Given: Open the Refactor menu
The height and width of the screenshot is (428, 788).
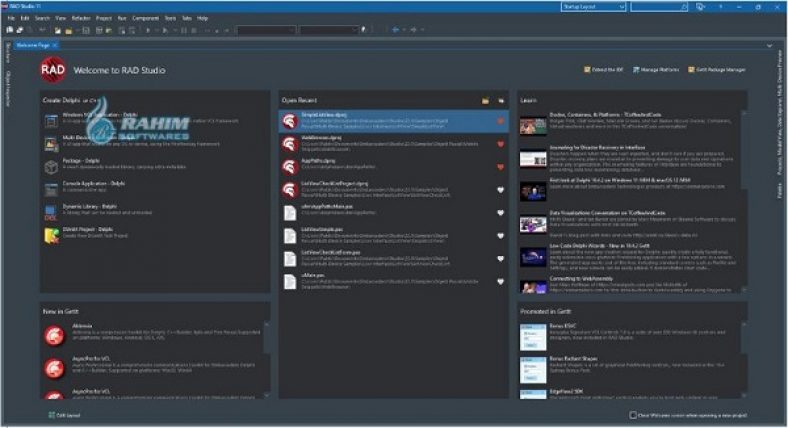Looking at the screenshot, I should point(81,19).
